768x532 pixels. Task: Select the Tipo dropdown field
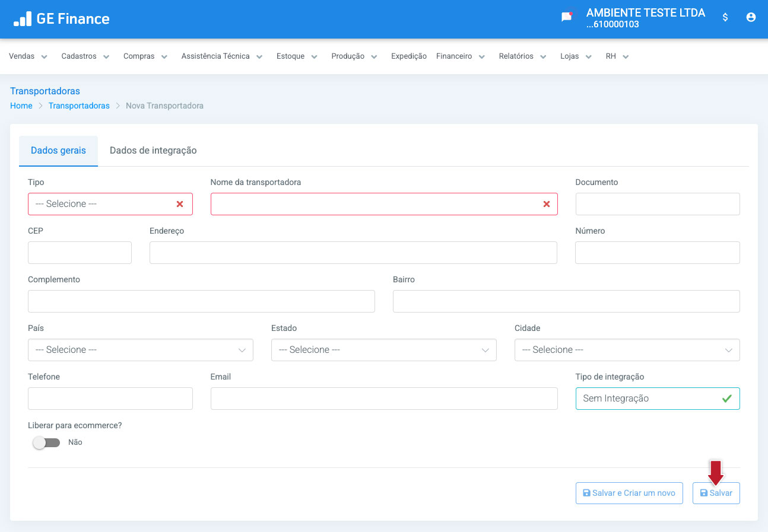(101, 204)
